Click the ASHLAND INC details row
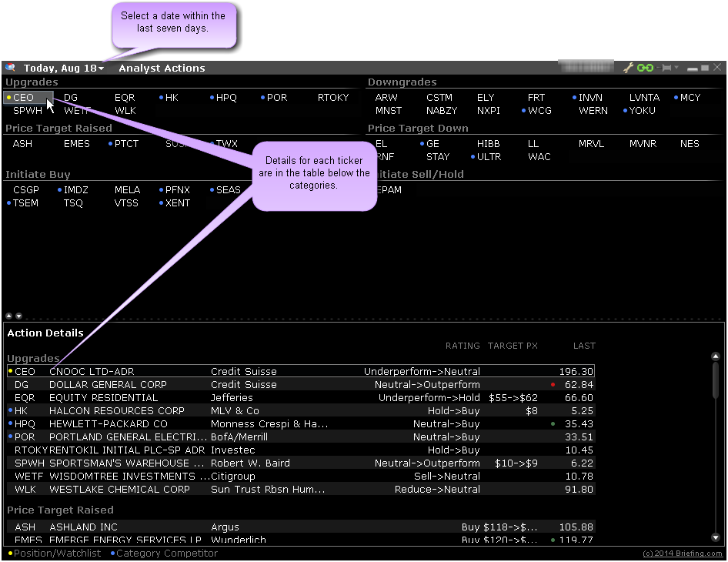Viewport: 728px width, 562px height. (301, 527)
